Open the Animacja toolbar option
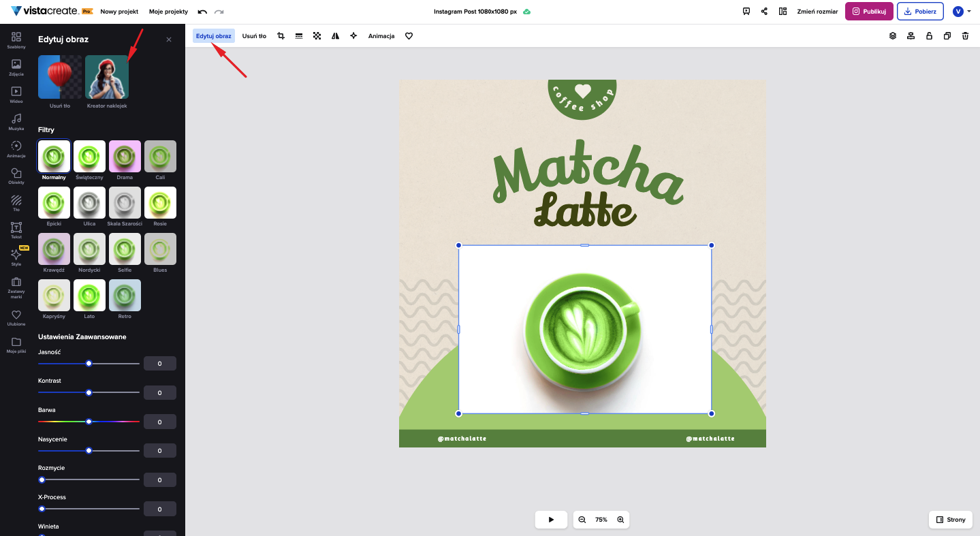 click(381, 36)
